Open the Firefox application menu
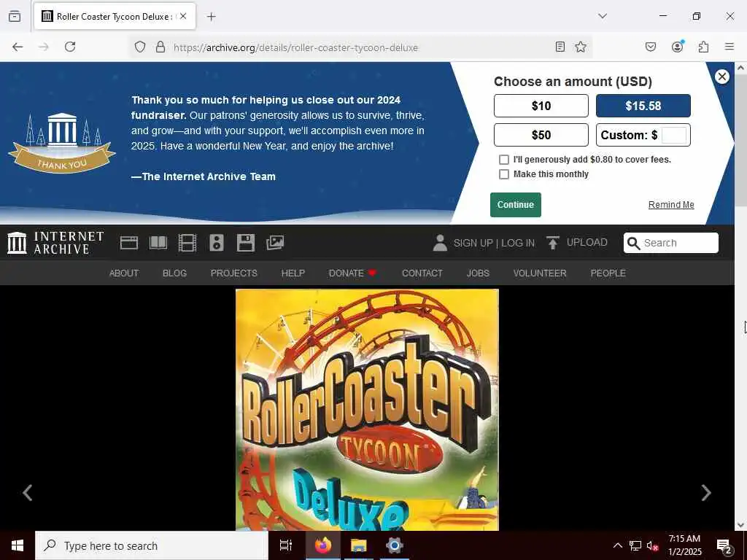Screen dimensions: 747x560 729,47
